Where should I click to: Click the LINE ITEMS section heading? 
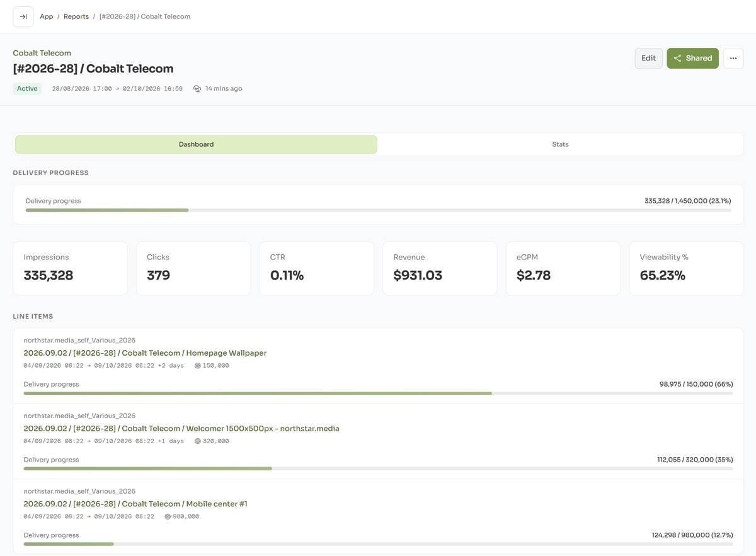pos(33,317)
